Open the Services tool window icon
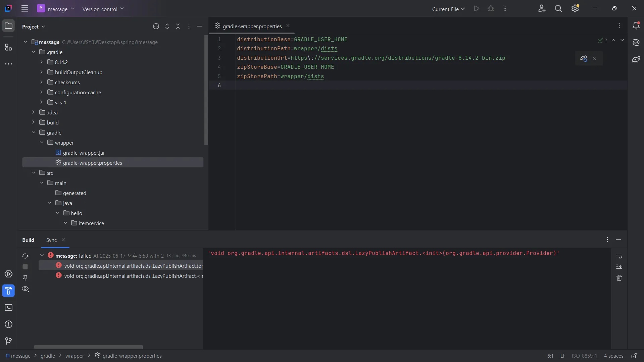Screen dimensions: 644x362 pos(8,274)
